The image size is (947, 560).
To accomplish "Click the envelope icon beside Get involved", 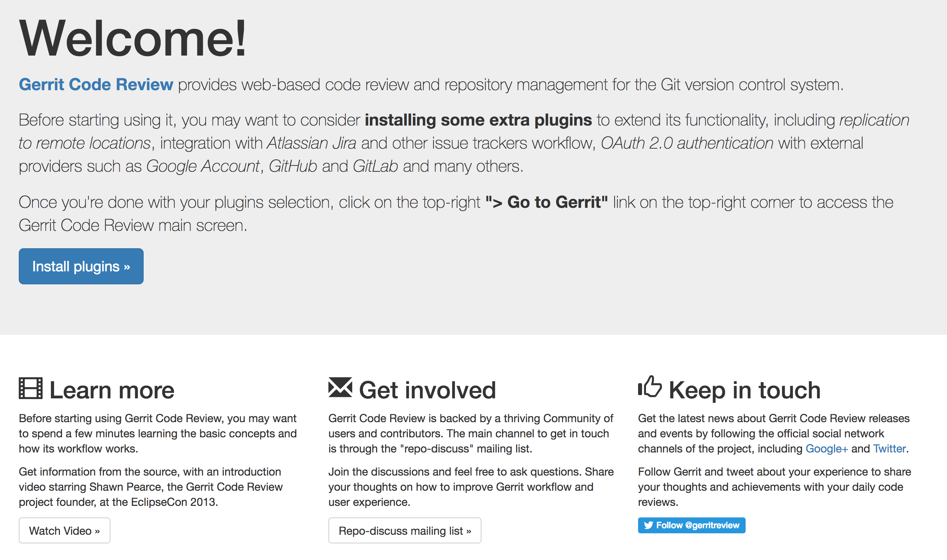I will point(340,387).
